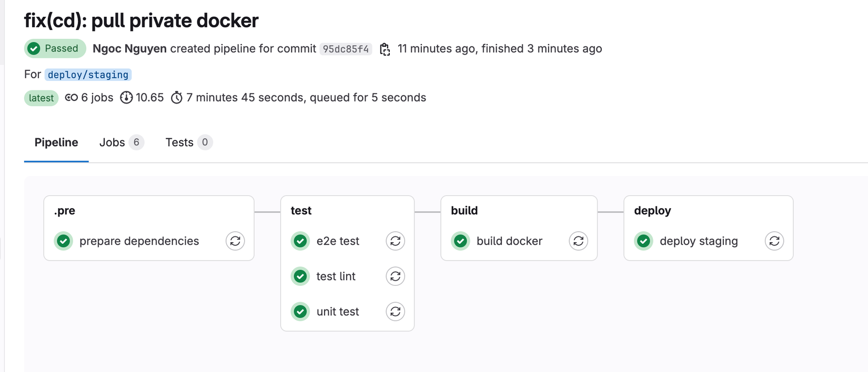Retry the prepare dependencies job

pos(235,241)
